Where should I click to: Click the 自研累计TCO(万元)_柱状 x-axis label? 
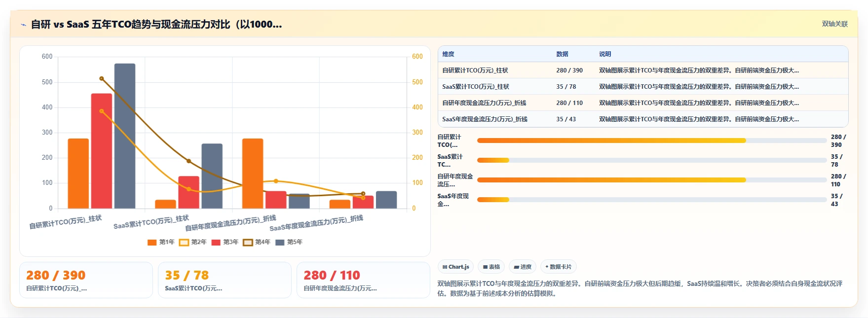pyautogui.click(x=66, y=222)
